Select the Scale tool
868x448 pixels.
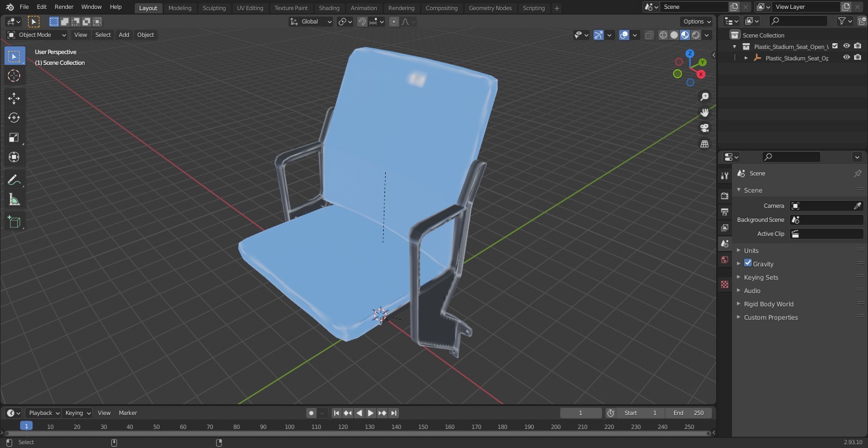14,137
